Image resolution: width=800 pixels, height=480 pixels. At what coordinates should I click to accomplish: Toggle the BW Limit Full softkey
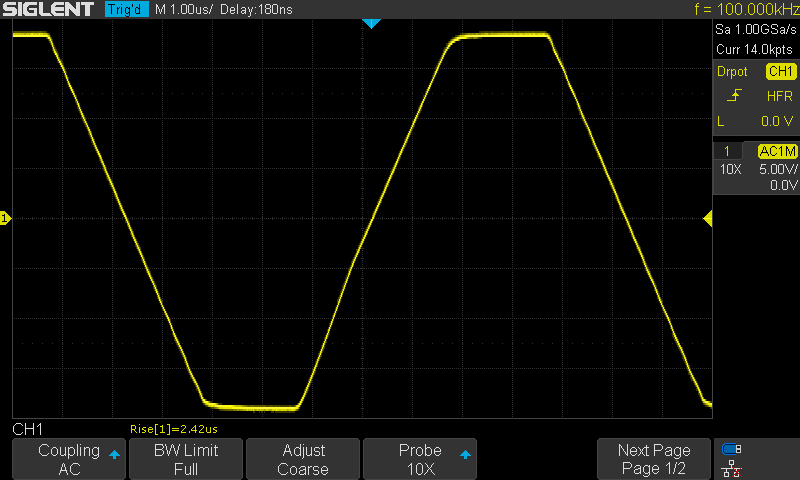[x=186, y=459]
